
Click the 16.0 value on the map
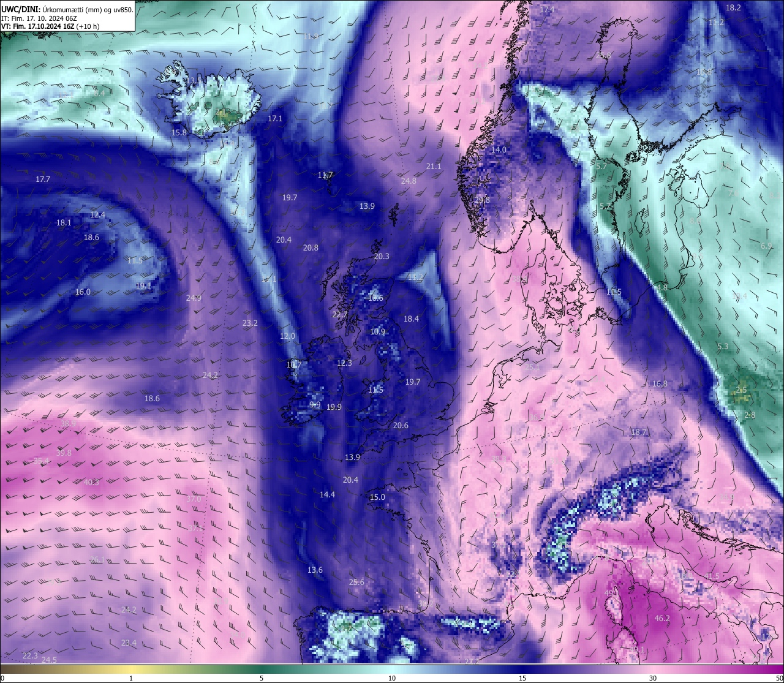point(83,292)
